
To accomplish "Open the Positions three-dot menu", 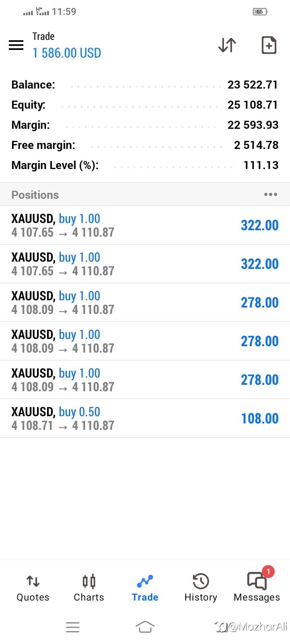I will pos(270,195).
